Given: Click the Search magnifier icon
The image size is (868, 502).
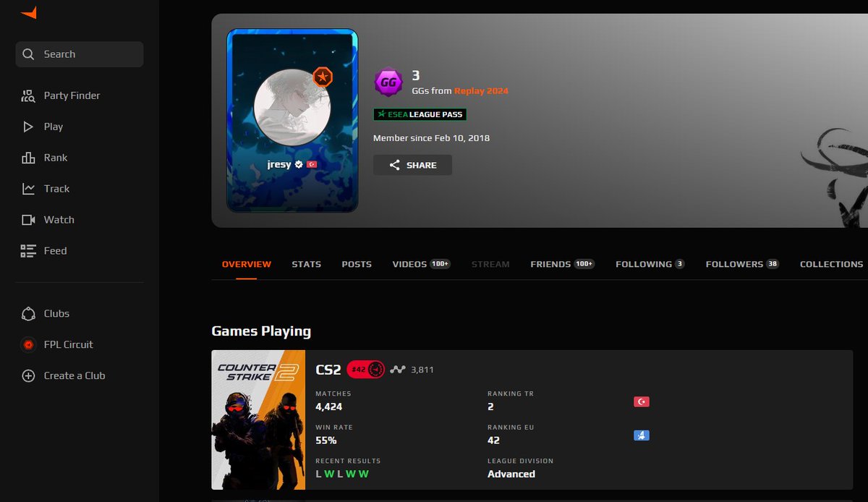Looking at the screenshot, I should tap(28, 54).
